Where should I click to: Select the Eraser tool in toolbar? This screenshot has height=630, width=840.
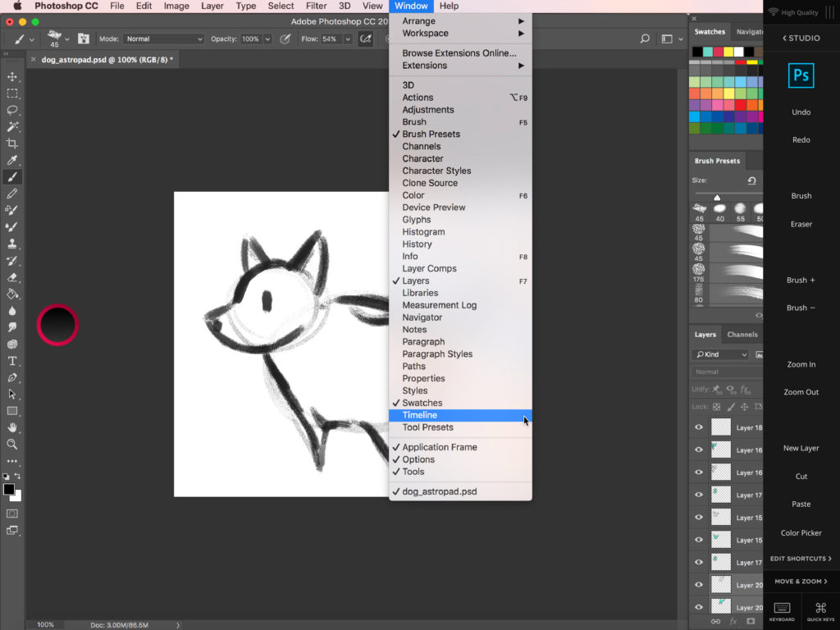[x=12, y=277]
